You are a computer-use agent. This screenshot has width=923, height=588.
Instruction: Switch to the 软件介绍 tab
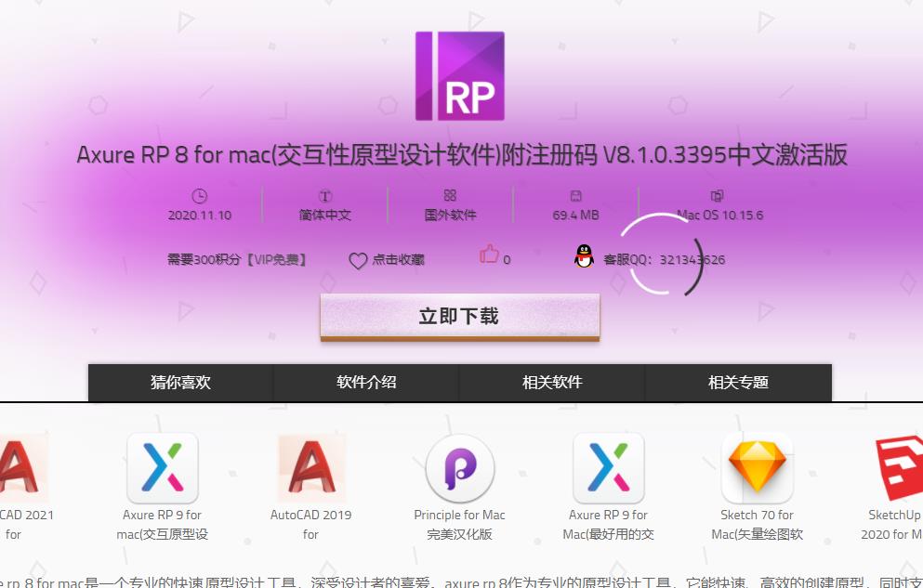point(366,382)
